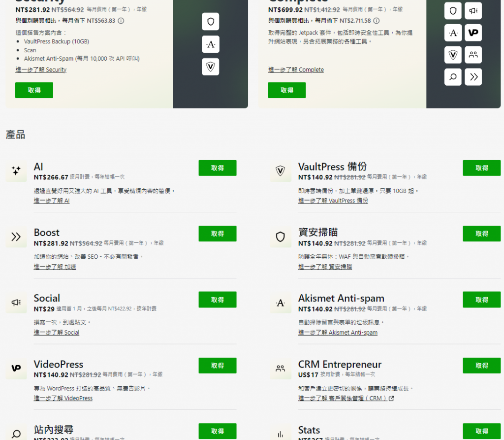Click the Social price NT$29

44,309
